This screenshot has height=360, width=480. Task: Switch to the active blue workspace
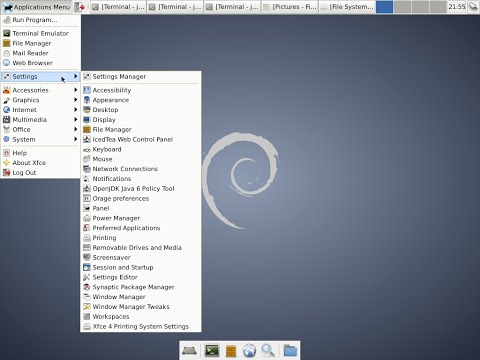pyautogui.click(x=384, y=7)
